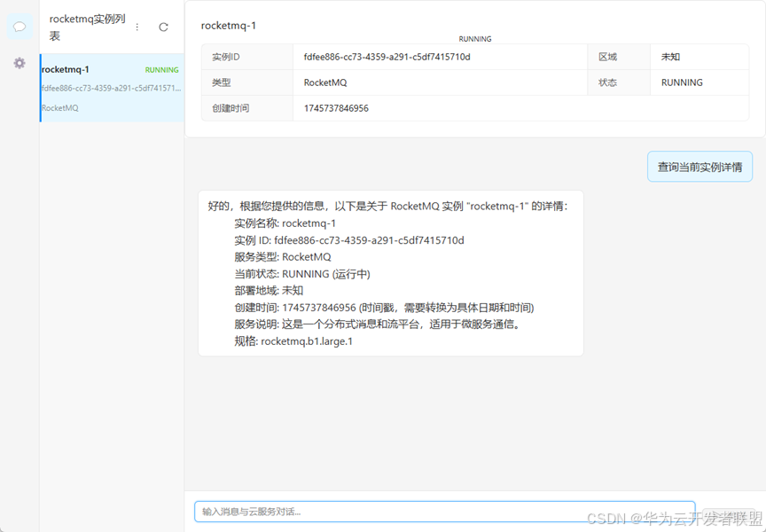Viewport: 766px width, 532px height.
Task: Click the reply's opening line 好的，根据您提供的信息
Action: tap(388, 207)
